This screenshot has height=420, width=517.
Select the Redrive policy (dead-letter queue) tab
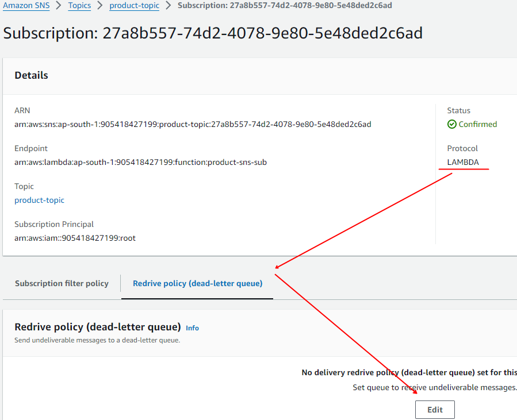(x=197, y=283)
